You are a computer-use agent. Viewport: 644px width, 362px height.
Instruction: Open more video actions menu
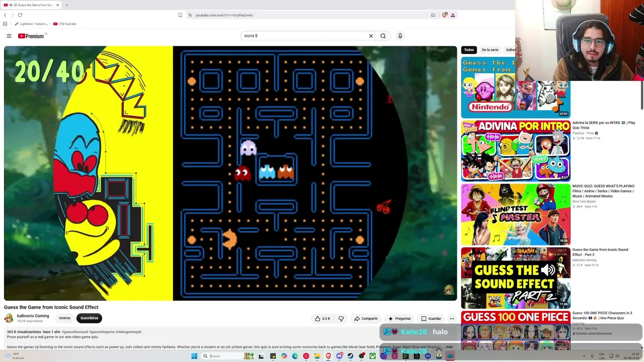(x=452, y=318)
